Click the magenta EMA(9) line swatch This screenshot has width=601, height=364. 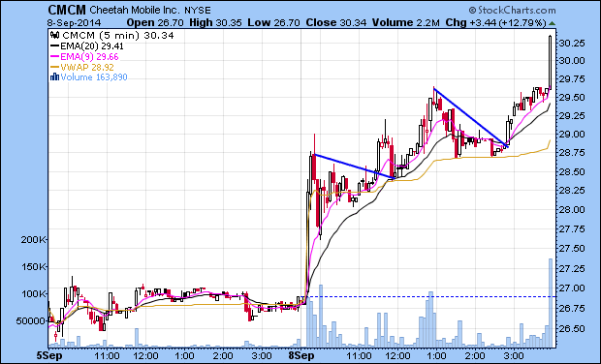tap(55, 57)
